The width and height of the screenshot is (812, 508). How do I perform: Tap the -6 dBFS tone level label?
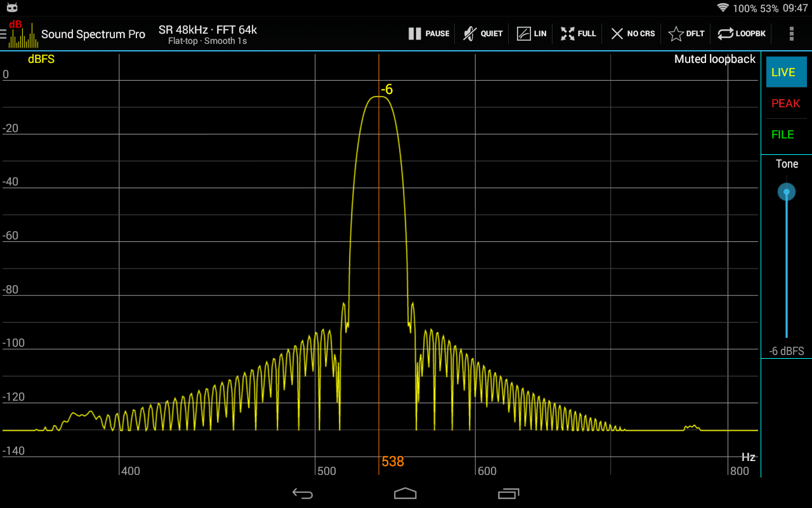click(x=786, y=351)
